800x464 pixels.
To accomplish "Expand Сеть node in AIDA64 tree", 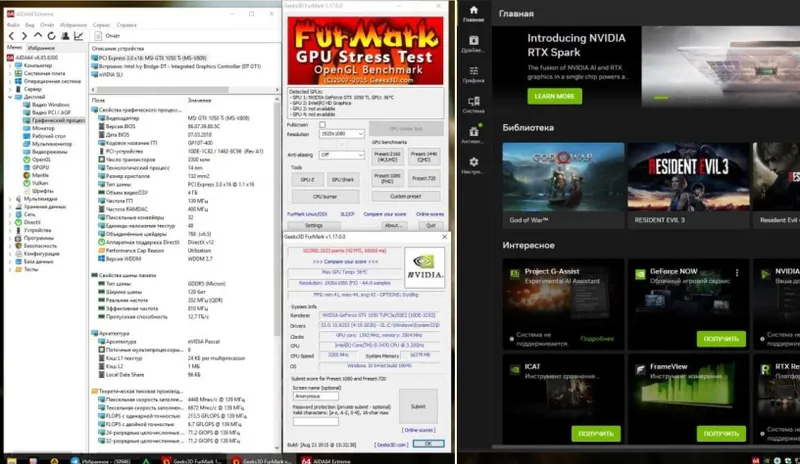I will [10, 214].
